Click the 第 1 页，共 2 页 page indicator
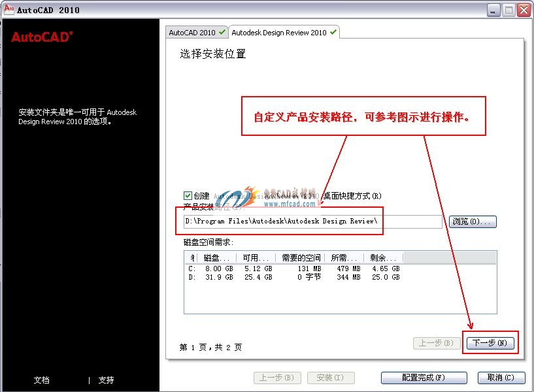The image size is (534, 392). tap(210, 347)
